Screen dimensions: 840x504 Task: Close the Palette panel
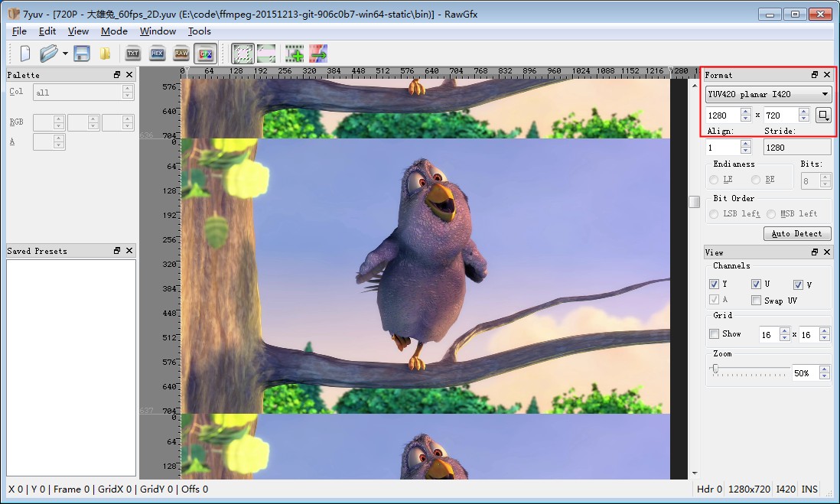pos(129,74)
